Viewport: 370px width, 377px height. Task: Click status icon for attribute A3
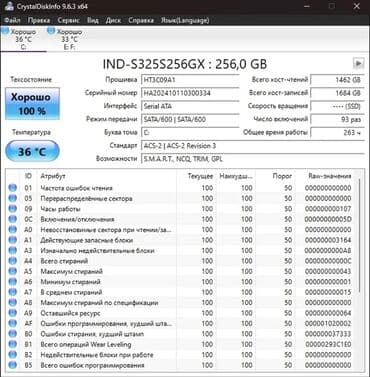(x=13, y=250)
